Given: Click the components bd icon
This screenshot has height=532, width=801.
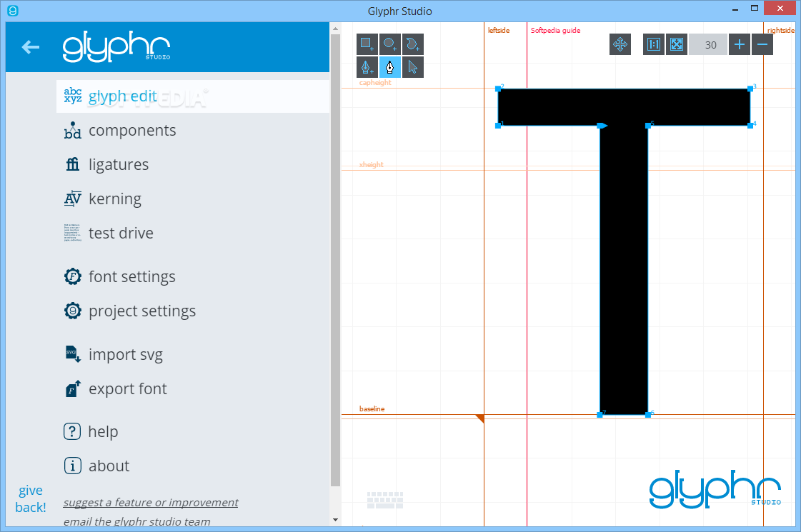Looking at the screenshot, I should click(x=73, y=130).
